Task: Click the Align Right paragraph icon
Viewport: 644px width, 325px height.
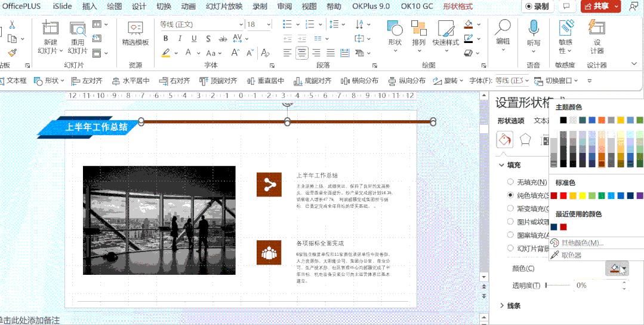Action: (x=316, y=53)
